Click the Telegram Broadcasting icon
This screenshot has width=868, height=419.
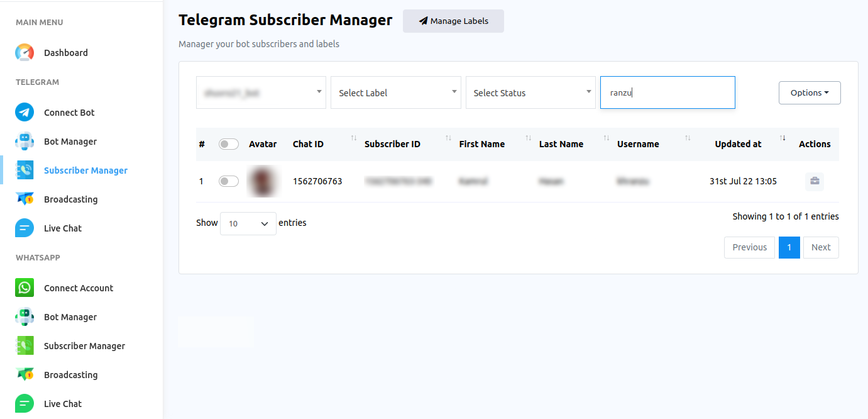(x=25, y=199)
